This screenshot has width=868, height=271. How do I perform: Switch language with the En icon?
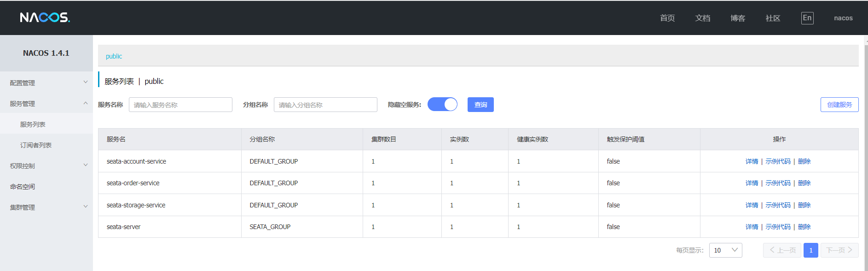click(807, 18)
